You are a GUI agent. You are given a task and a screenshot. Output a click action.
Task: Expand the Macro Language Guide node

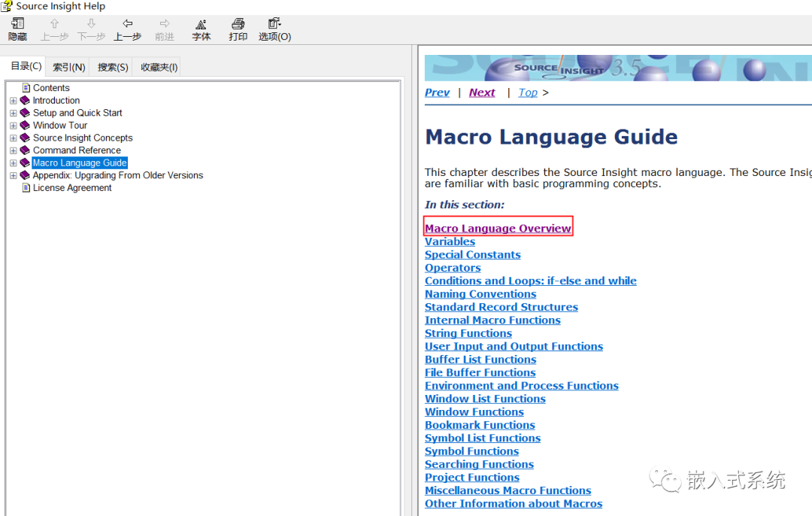[14, 162]
